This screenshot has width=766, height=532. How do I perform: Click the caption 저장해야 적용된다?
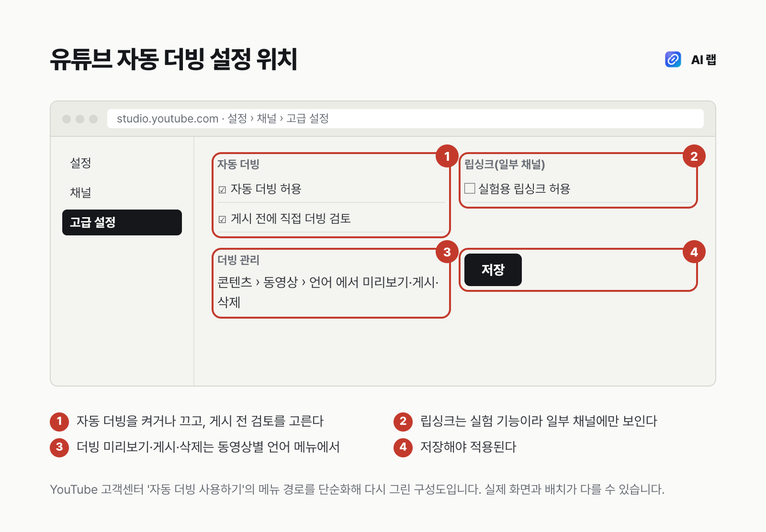click(x=468, y=447)
